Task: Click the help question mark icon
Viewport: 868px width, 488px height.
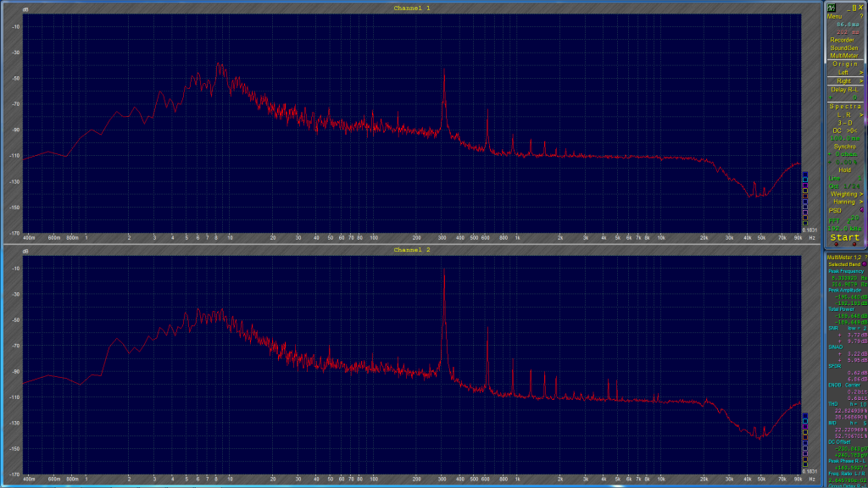Action: pos(861,15)
